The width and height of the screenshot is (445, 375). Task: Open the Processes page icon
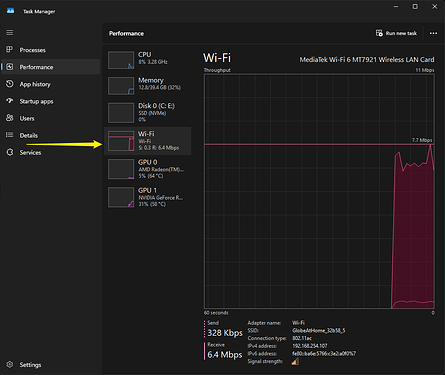tap(10, 50)
